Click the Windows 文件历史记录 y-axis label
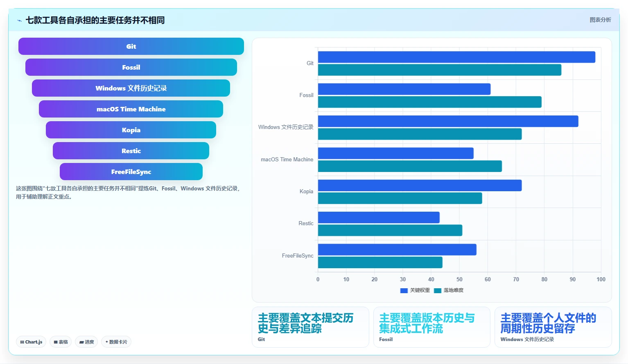The image size is (628, 364). (286, 127)
